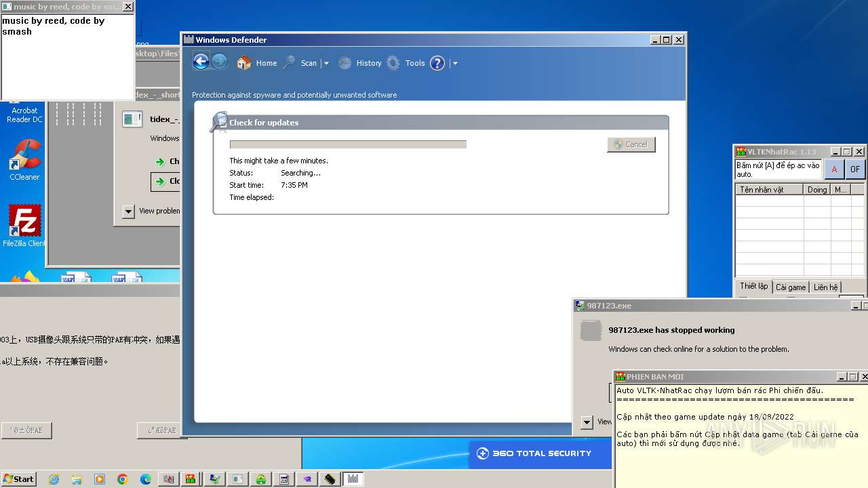Click the Windows Defender title bar icon
This screenshot has width=868, height=488.
pyautogui.click(x=189, y=40)
